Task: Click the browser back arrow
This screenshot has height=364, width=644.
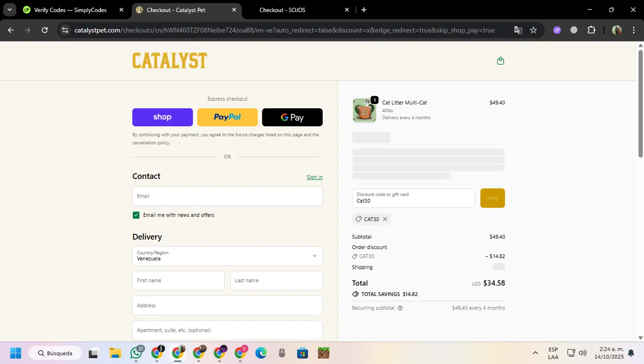Action: (11, 30)
